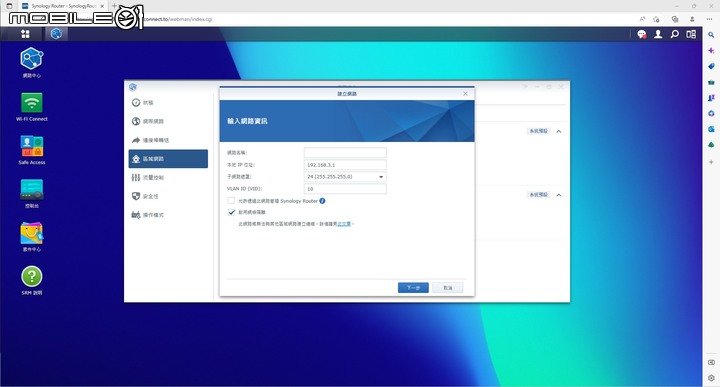720x387 pixels.
Task: Open the Operation Modes sidebar tab
Action: (x=168, y=215)
